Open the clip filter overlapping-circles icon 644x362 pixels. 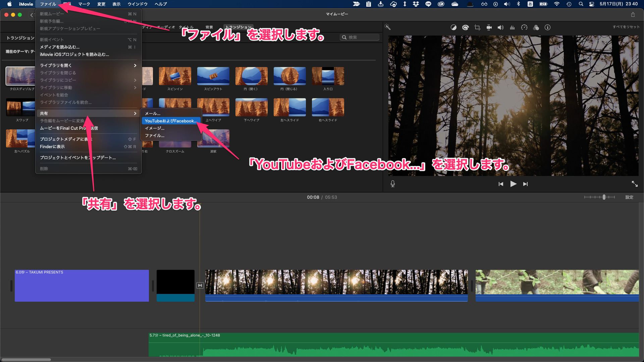[x=536, y=27]
